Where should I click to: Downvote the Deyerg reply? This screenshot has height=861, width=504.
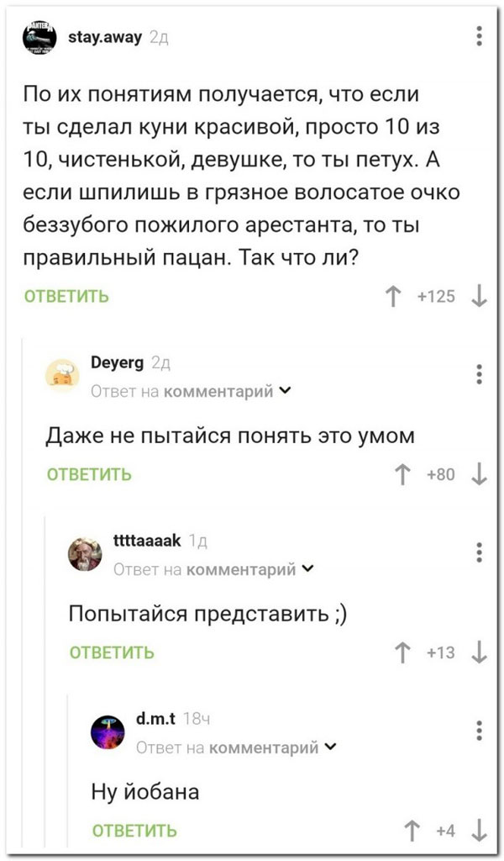[x=478, y=474]
